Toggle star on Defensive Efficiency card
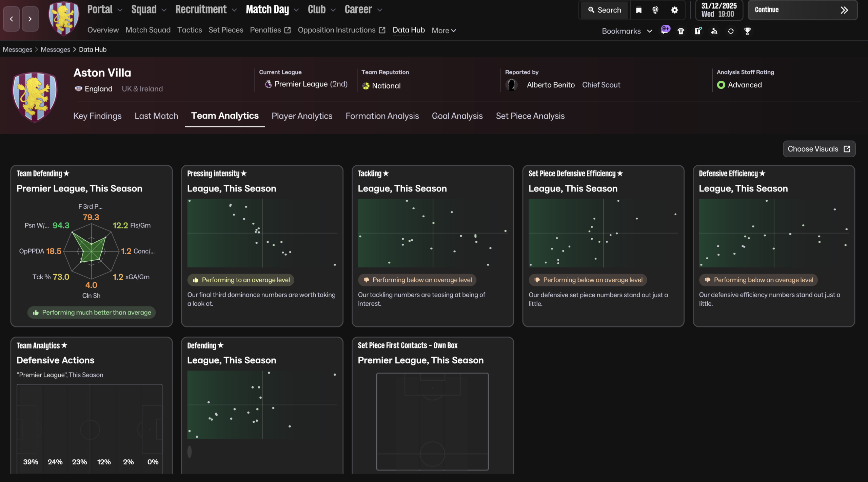Viewport: 868px width, 482px height. [762, 174]
